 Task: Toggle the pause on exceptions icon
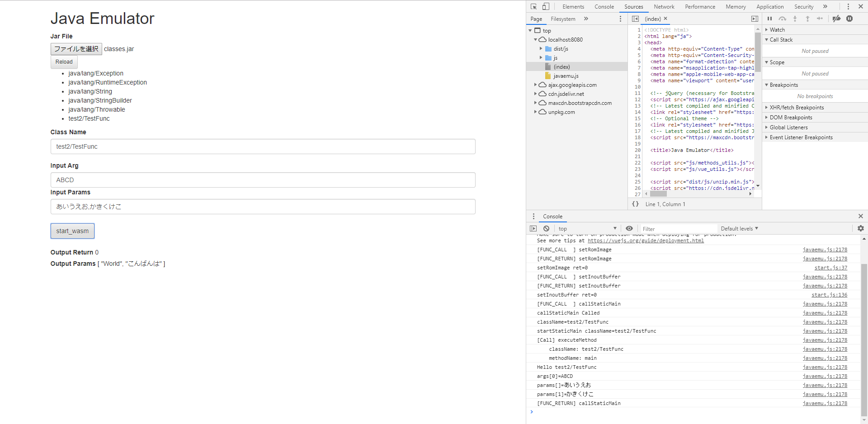click(x=850, y=19)
